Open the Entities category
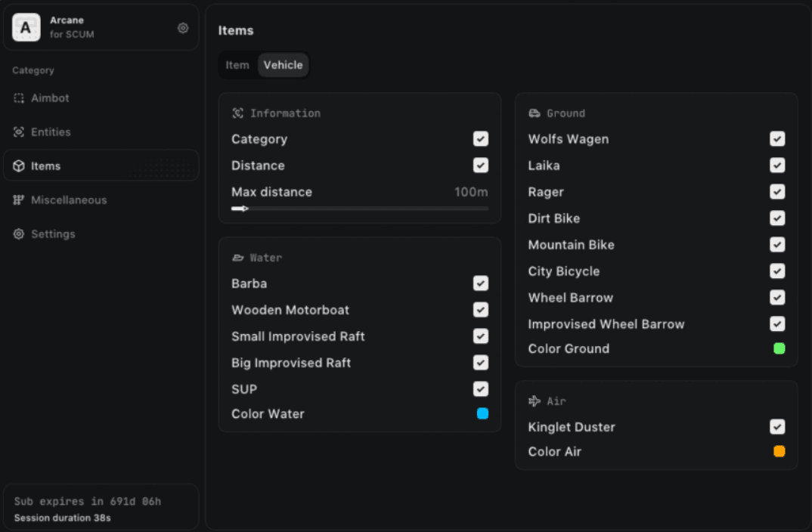The height and width of the screenshot is (532, 812). click(51, 132)
